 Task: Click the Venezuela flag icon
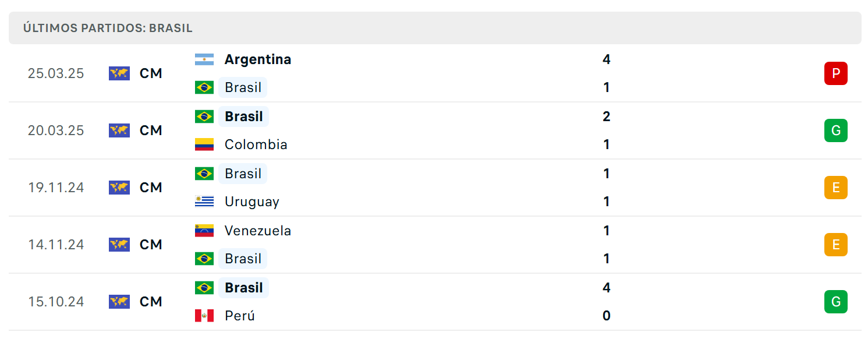tap(204, 231)
